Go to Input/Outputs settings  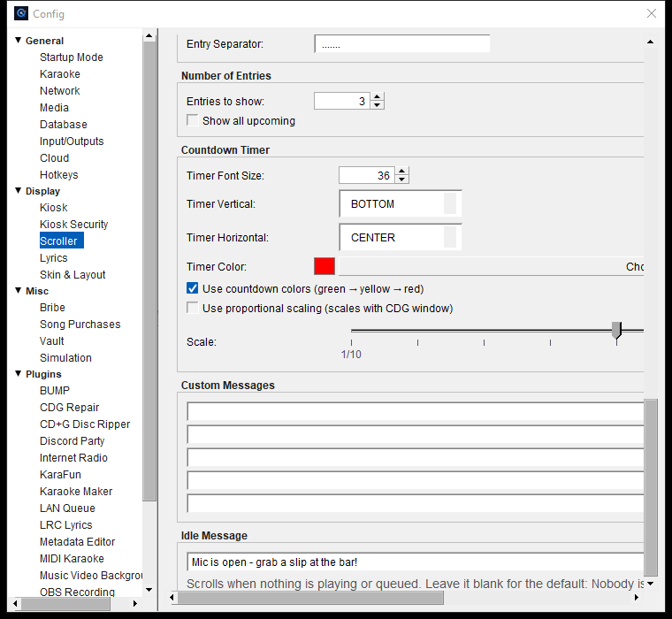[x=72, y=141]
